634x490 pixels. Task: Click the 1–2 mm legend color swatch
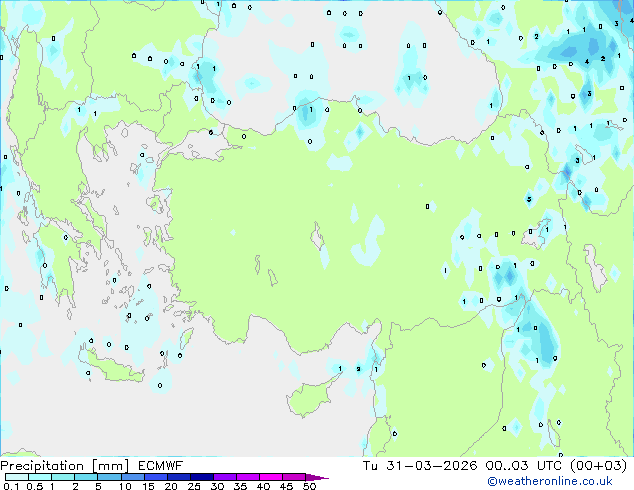click(63, 477)
